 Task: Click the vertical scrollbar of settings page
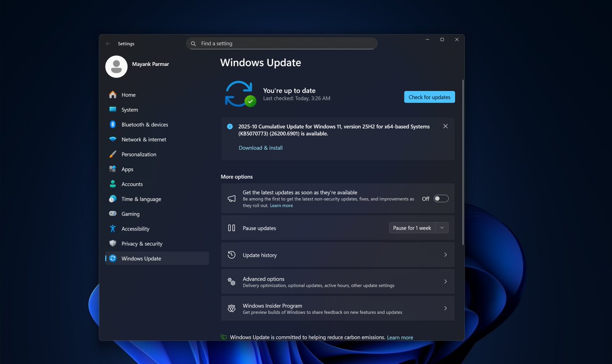click(463, 162)
